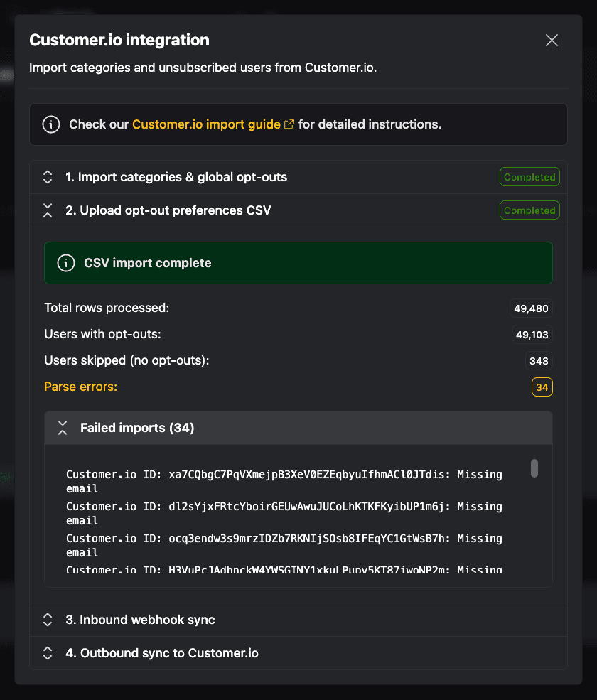Click the 49,103 users with opt-outs value
Image resolution: width=597 pixels, height=700 pixels.
tap(532, 335)
